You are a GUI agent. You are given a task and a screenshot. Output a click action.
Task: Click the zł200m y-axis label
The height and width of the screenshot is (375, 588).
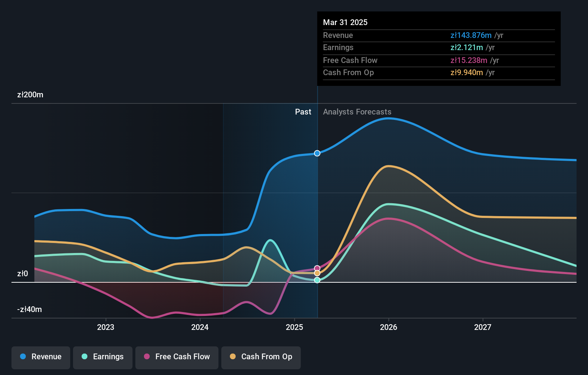(30, 95)
